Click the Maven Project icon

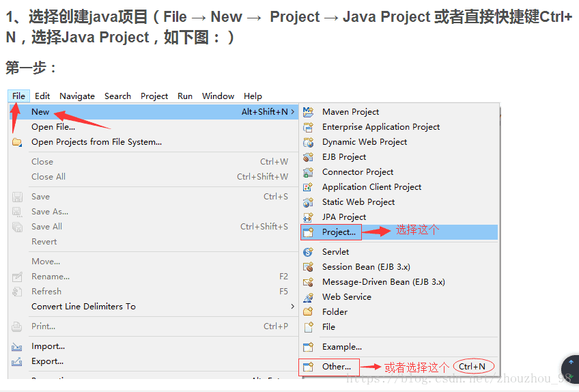[x=308, y=111]
